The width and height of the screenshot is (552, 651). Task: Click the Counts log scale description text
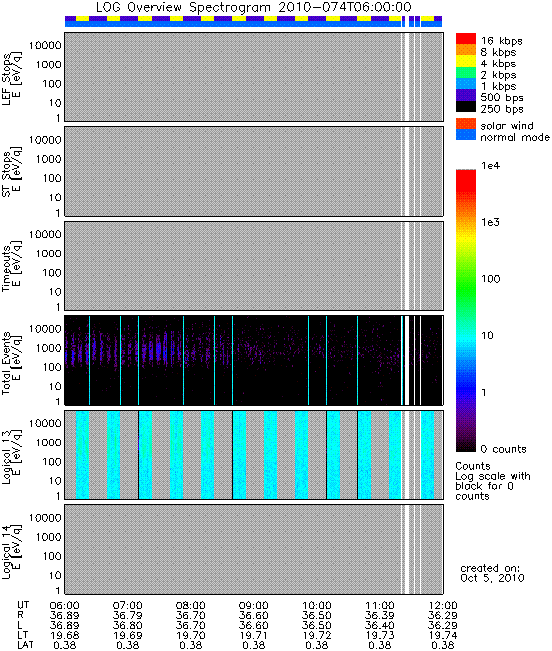493,481
